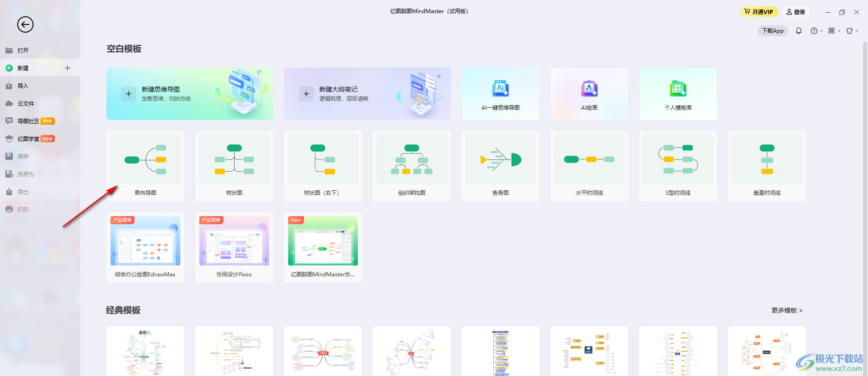Select the 鱼骨图 fishbone template
868x376 pixels.
coord(501,166)
